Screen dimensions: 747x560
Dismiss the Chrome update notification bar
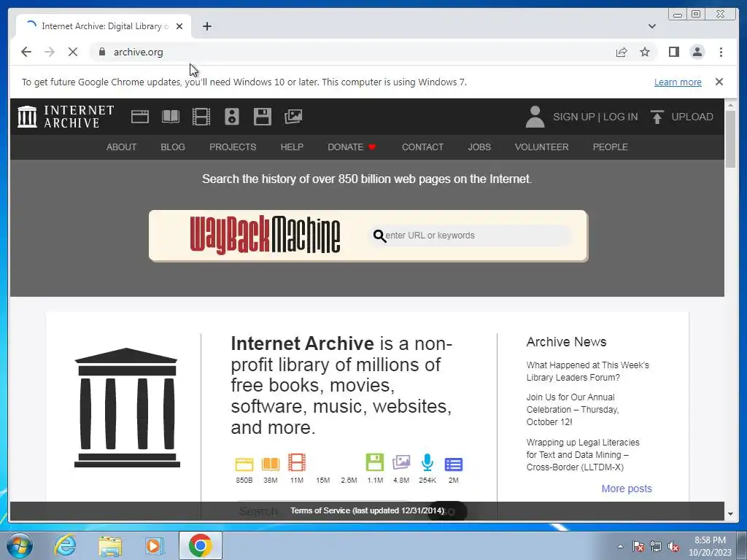tap(719, 82)
